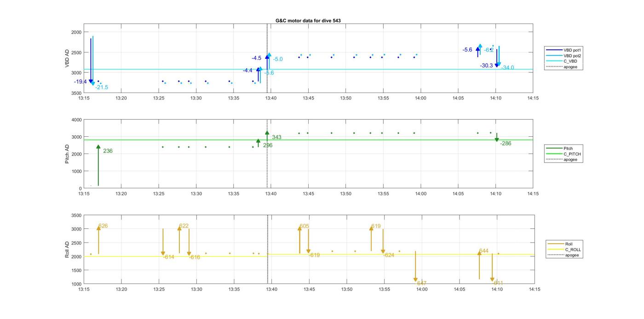Viewport: 644px width, 319px height.
Task: Click the "-34.0" VBD value label
Action: pyautogui.click(x=508, y=68)
